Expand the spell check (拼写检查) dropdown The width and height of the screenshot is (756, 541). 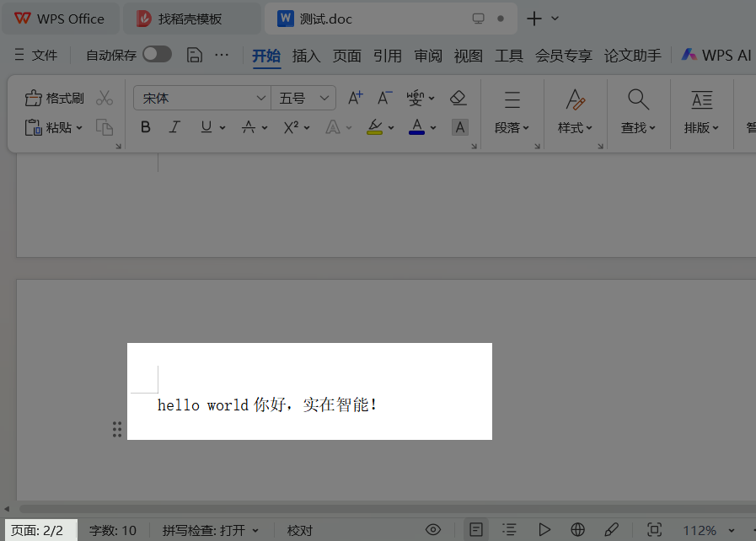click(255, 530)
